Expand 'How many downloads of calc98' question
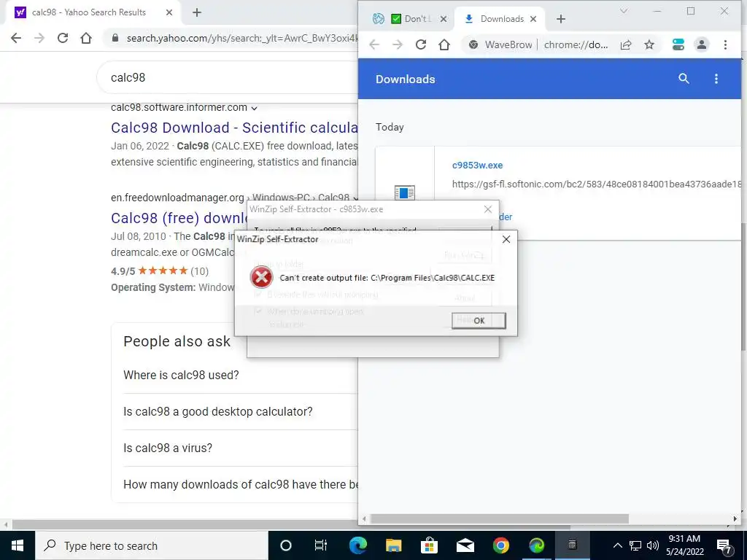This screenshot has width=747, height=560. (x=241, y=484)
